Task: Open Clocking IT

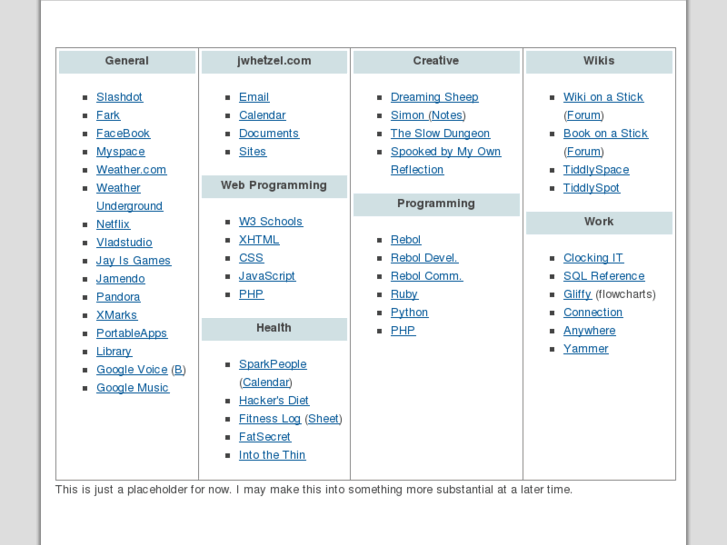Action: 593,258
